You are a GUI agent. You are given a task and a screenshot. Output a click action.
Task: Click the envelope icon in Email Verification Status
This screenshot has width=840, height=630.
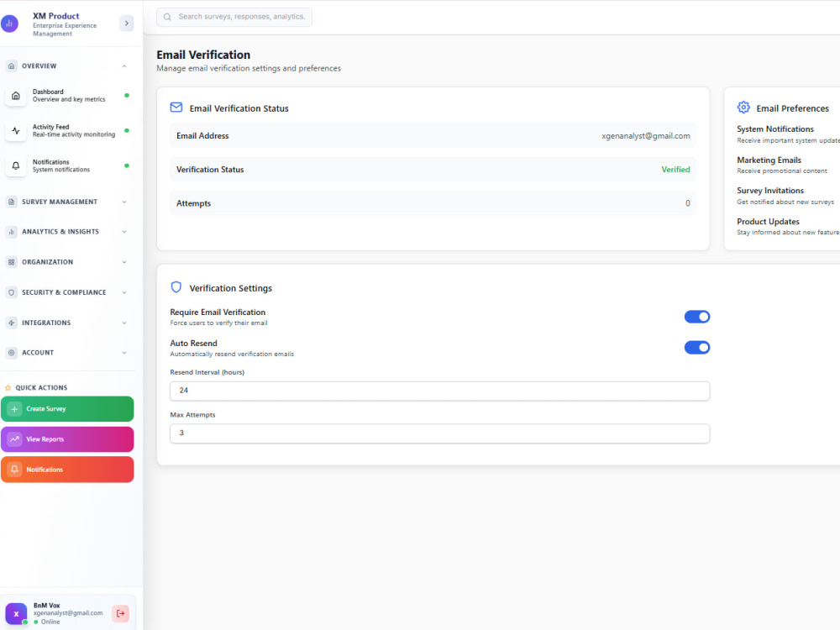[176, 108]
